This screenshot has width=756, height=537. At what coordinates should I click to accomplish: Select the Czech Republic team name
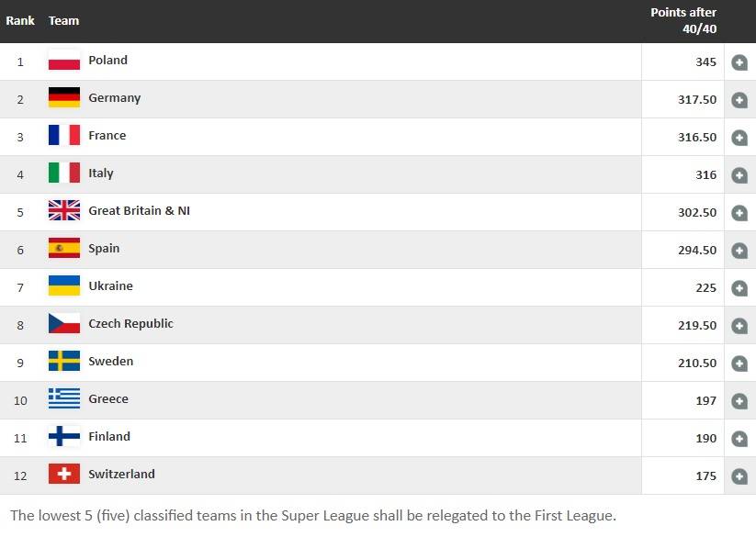[x=130, y=324]
